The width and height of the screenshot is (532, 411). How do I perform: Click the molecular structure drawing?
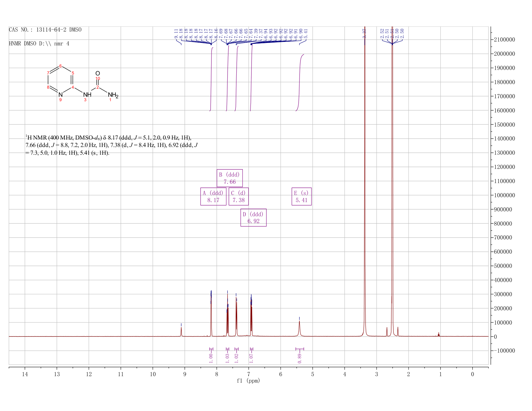tap(83, 83)
